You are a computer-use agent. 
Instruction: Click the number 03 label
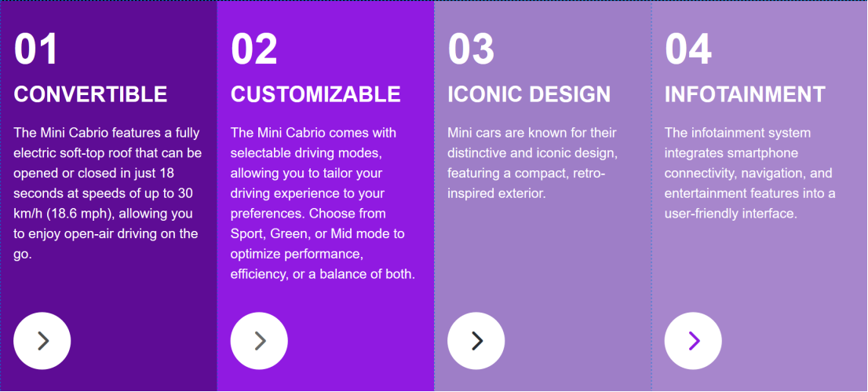click(x=471, y=49)
